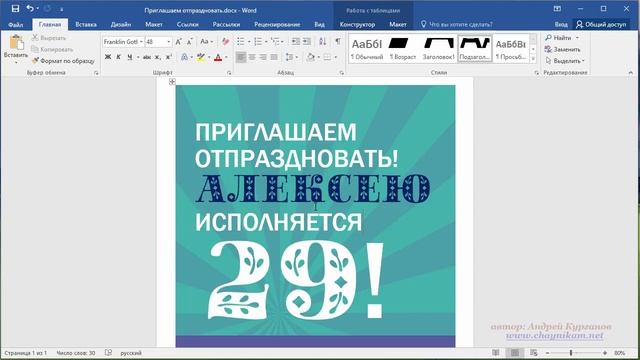Center align text
The height and width of the screenshot is (360, 640).
pyautogui.click(x=252, y=57)
